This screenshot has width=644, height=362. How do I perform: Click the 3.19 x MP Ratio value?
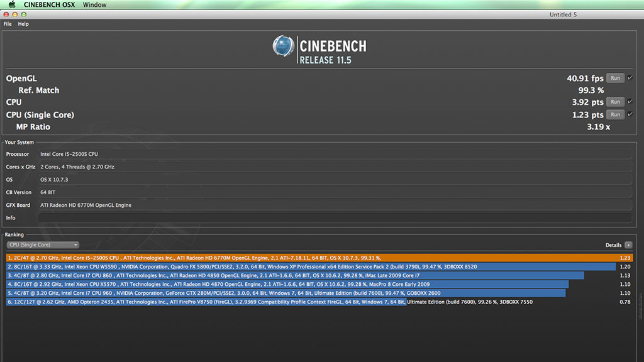tap(599, 127)
